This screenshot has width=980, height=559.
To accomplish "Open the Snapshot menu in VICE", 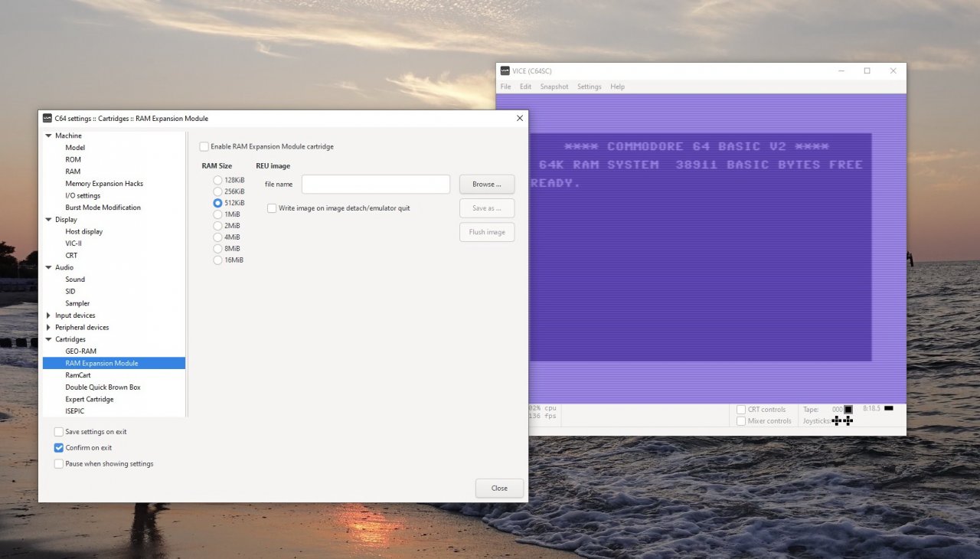I will [554, 87].
